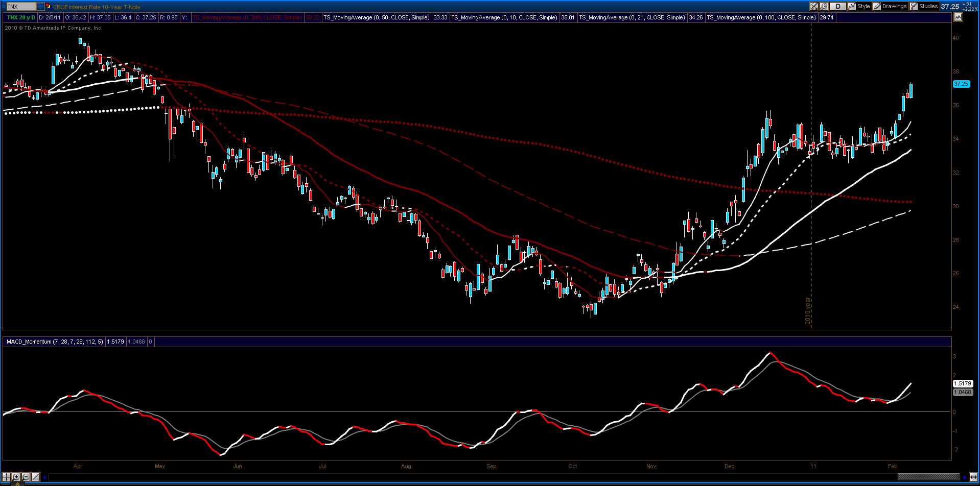
Task: Click the 29.74 moving average value
Action: click(x=826, y=17)
